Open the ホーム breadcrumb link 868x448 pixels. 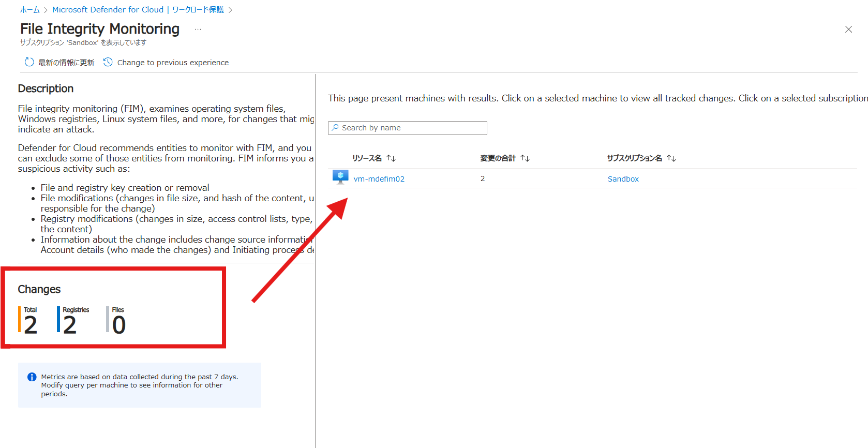tap(30, 10)
